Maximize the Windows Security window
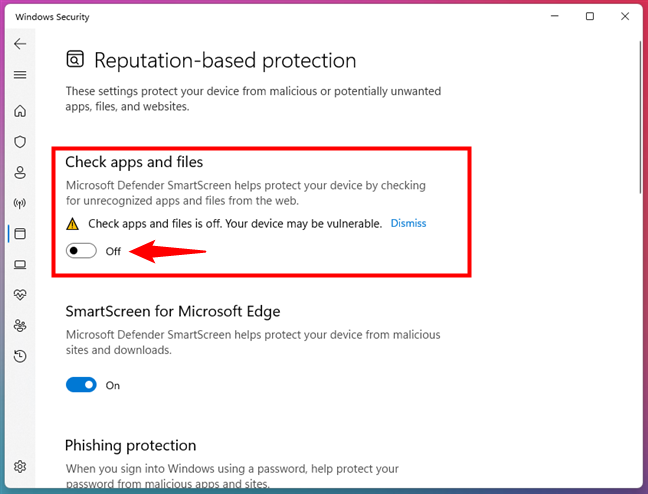648x494 pixels. pyautogui.click(x=590, y=16)
